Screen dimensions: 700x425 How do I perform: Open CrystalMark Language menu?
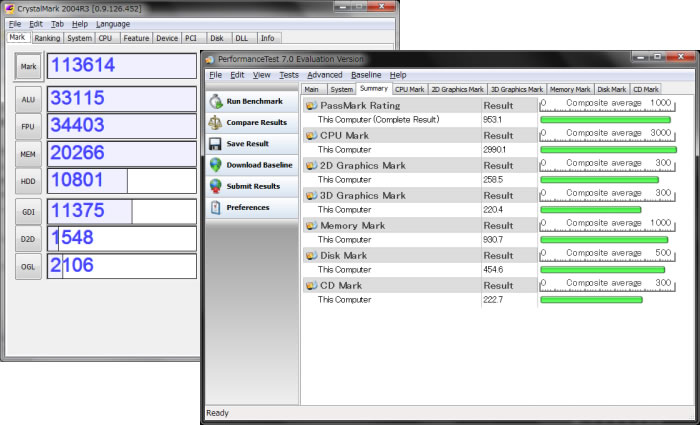tap(113, 24)
